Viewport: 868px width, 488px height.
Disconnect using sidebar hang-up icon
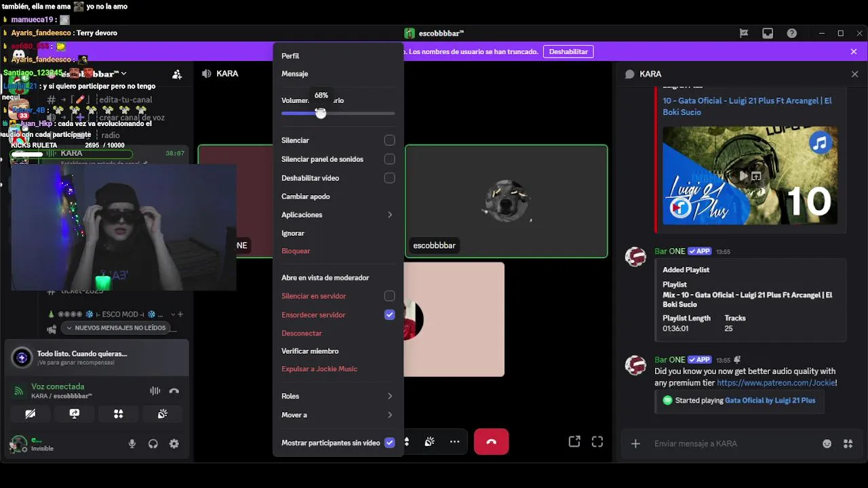174,390
